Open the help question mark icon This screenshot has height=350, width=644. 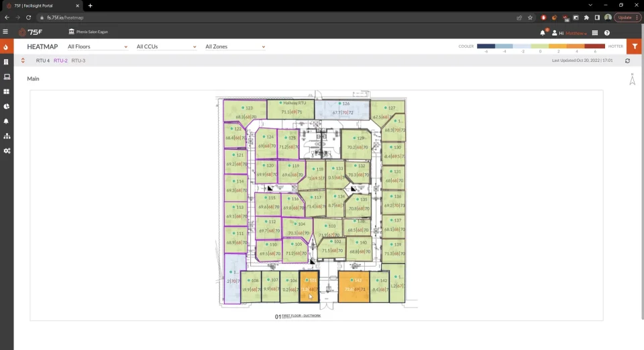(607, 33)
